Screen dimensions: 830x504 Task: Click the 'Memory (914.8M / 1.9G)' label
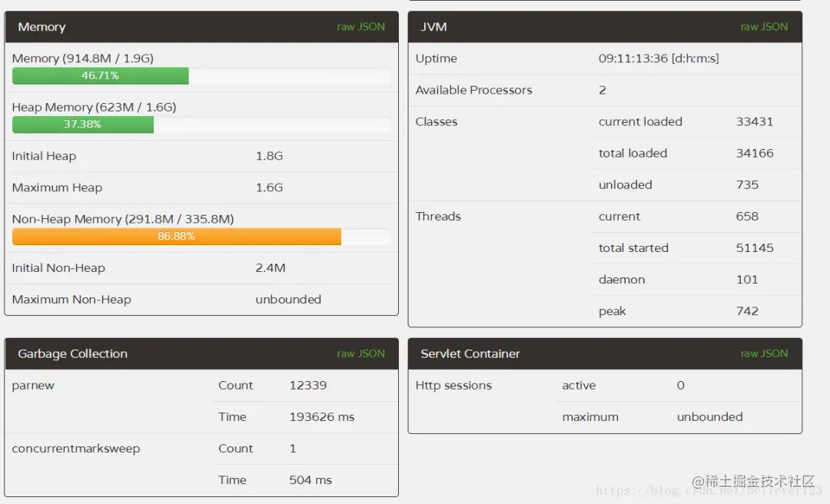82,58
